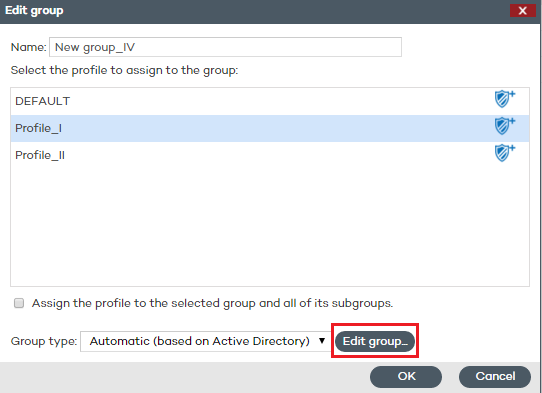This screenshot has height=393, width=542.
Task: Select the Profile_I list entry
Action: 270,128
